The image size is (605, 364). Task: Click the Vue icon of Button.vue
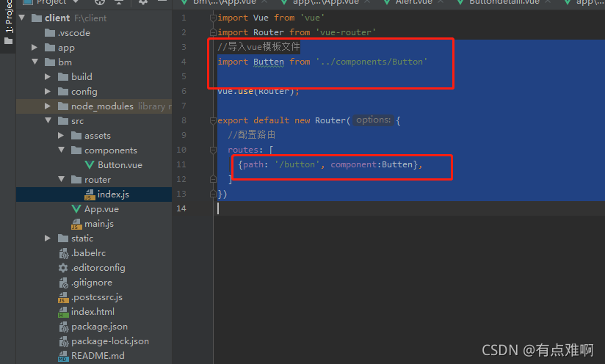[x=89, y=165]
